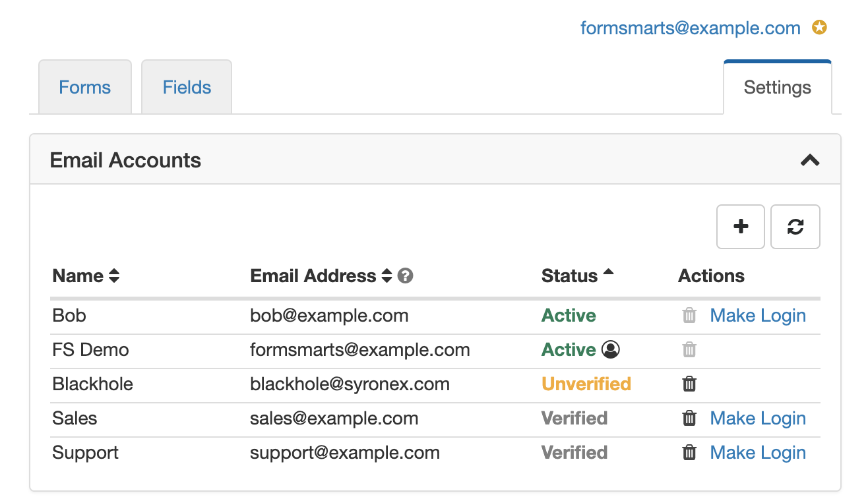Click the trash icon in Blackhole row
Screen dimensions: 868x497
689,384
